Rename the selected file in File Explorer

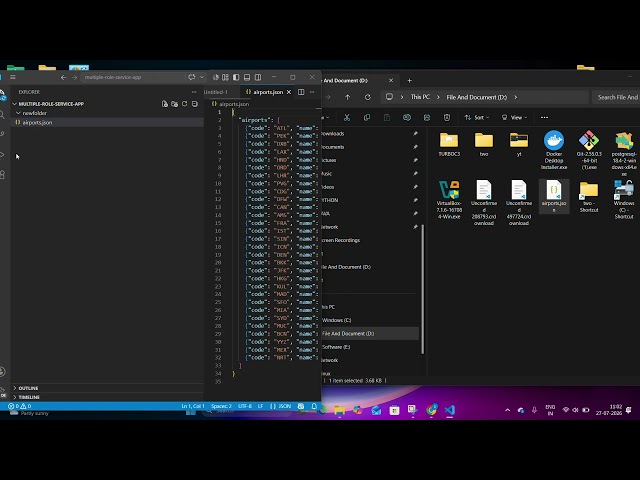407,118
